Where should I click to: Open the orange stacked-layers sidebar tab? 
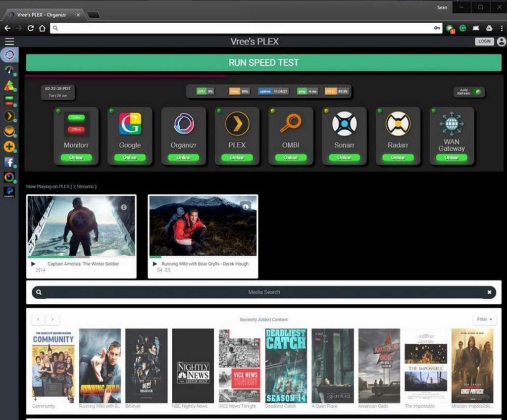click(x=9, y=131)
